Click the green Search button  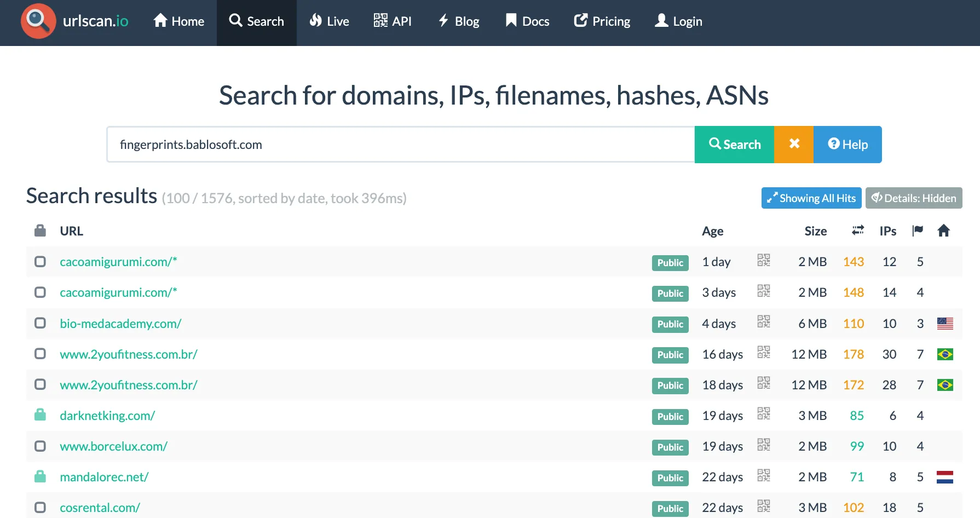pyautogui.click(x=734, y=144)
